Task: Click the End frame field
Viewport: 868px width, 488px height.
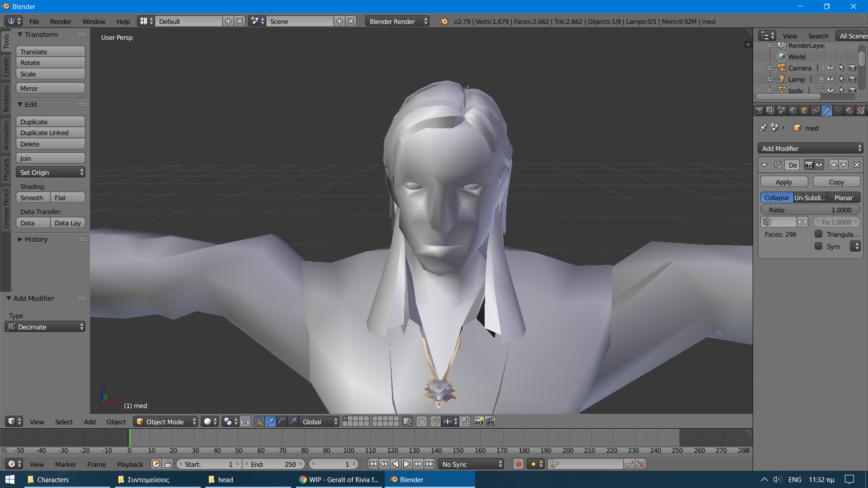Action: pyautogui.click(x=274, y=464)
